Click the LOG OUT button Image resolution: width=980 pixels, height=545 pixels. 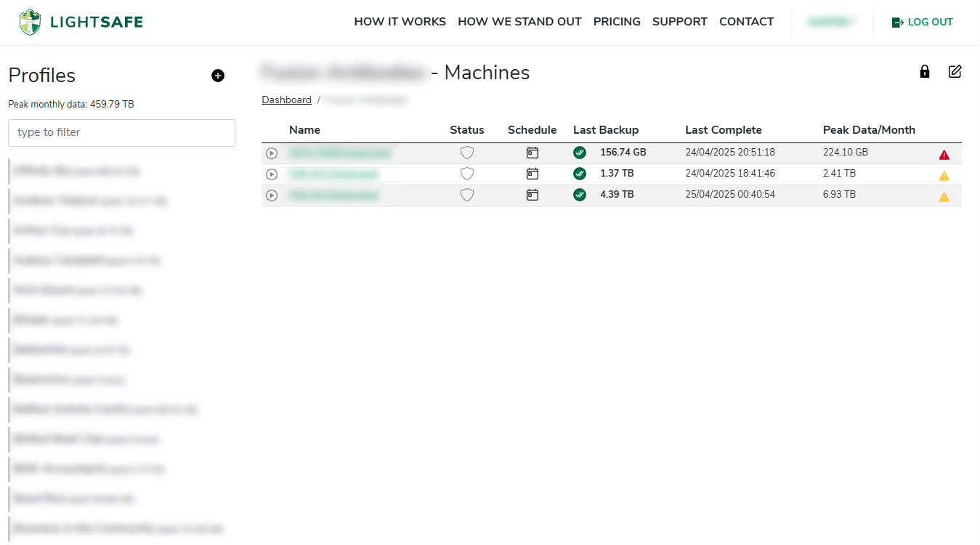[922, 22]
